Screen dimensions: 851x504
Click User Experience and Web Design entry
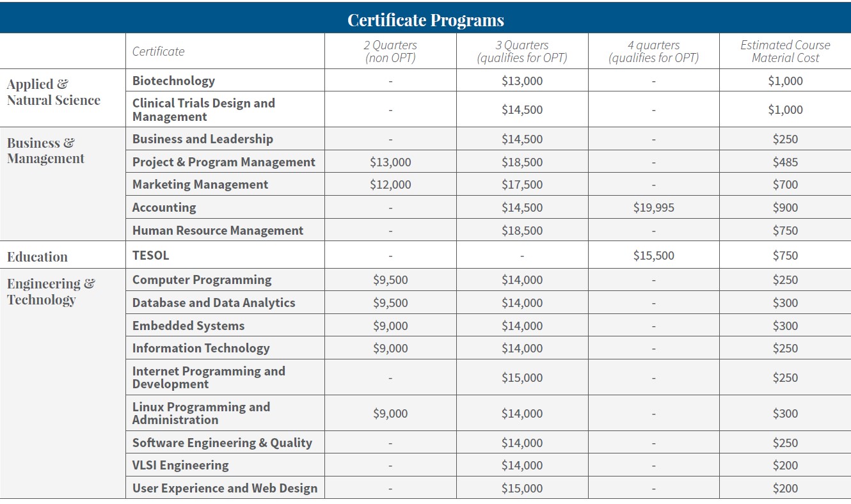point(225,488)
